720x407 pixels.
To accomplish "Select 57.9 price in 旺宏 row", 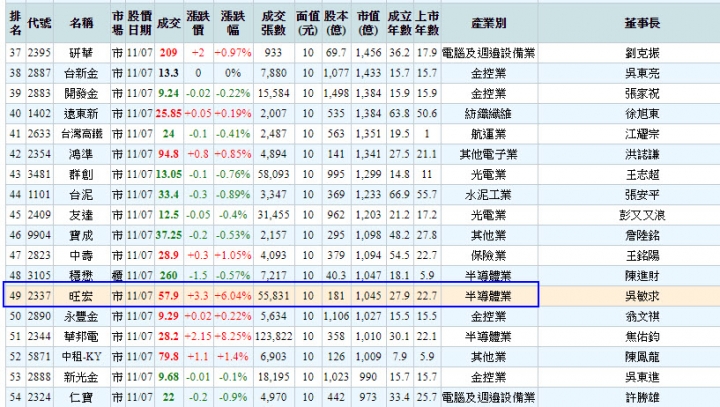I will pyautogui.click(x=169, y=296).
